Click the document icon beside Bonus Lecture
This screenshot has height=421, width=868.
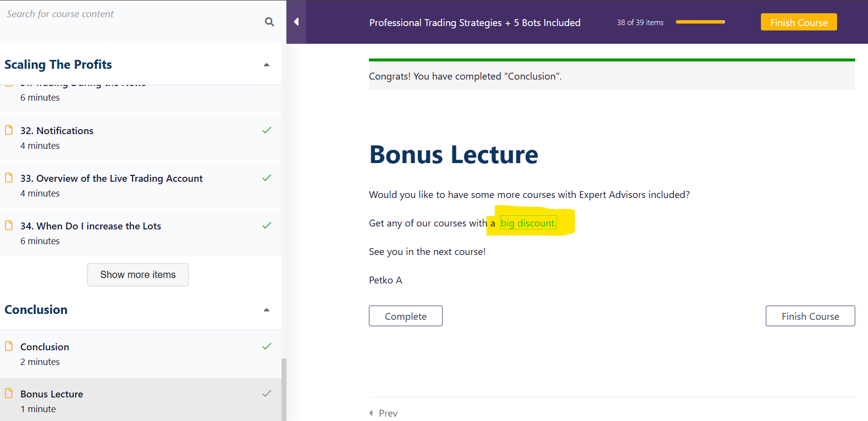point(9,393)
